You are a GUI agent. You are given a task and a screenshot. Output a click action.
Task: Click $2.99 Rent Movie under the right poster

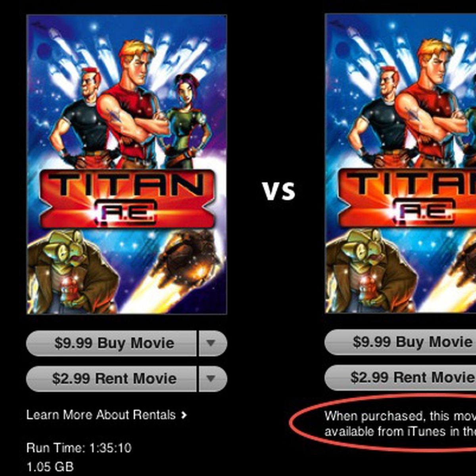pos(400,377)
